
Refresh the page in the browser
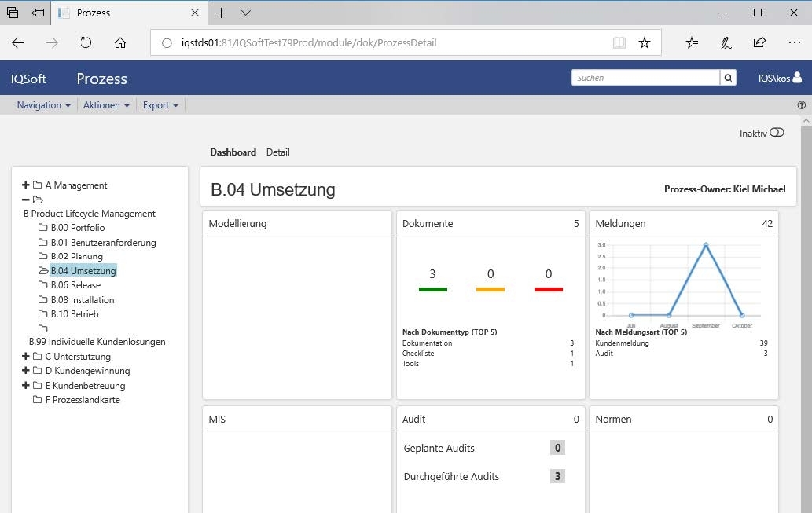click(x=86, y=43)
